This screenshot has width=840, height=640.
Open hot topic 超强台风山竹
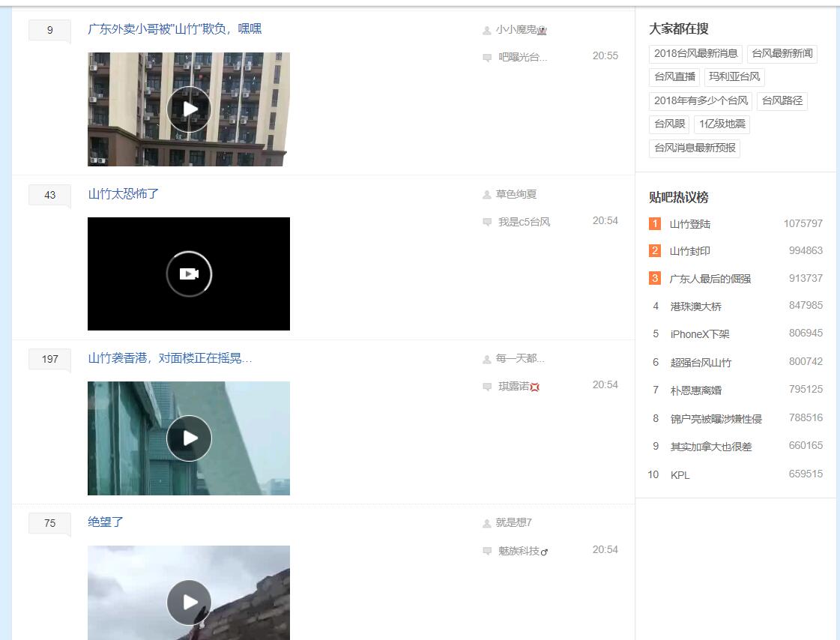(x=701, y=363)
